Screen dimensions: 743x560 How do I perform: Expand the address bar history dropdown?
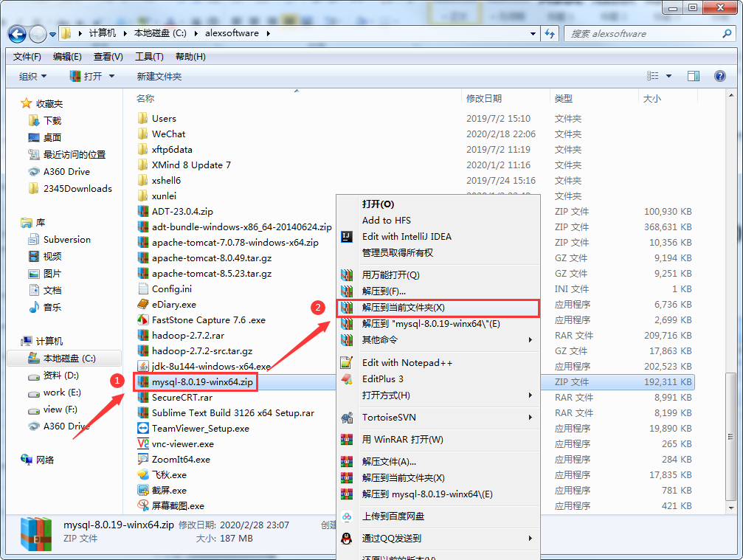point(533,34)
